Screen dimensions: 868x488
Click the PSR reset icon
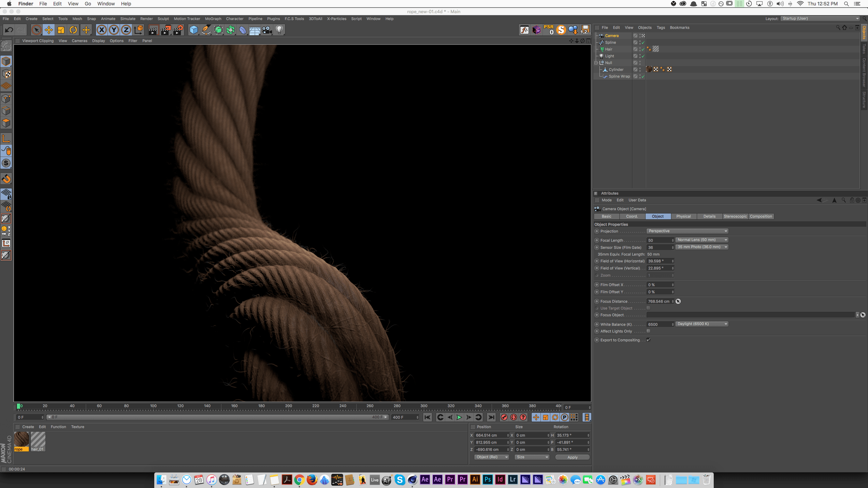click(549, 30)
